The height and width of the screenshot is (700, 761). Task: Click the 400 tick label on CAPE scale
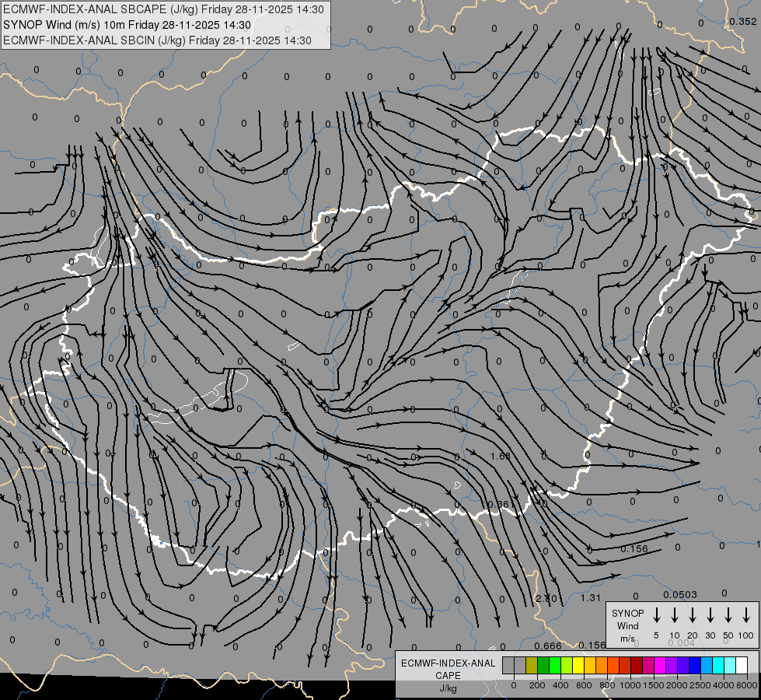[560, 685]
